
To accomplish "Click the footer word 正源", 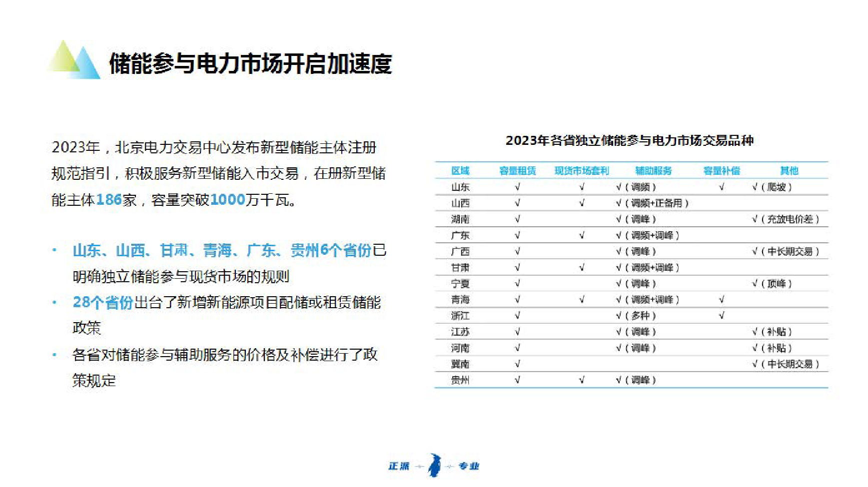I will 399,466.
